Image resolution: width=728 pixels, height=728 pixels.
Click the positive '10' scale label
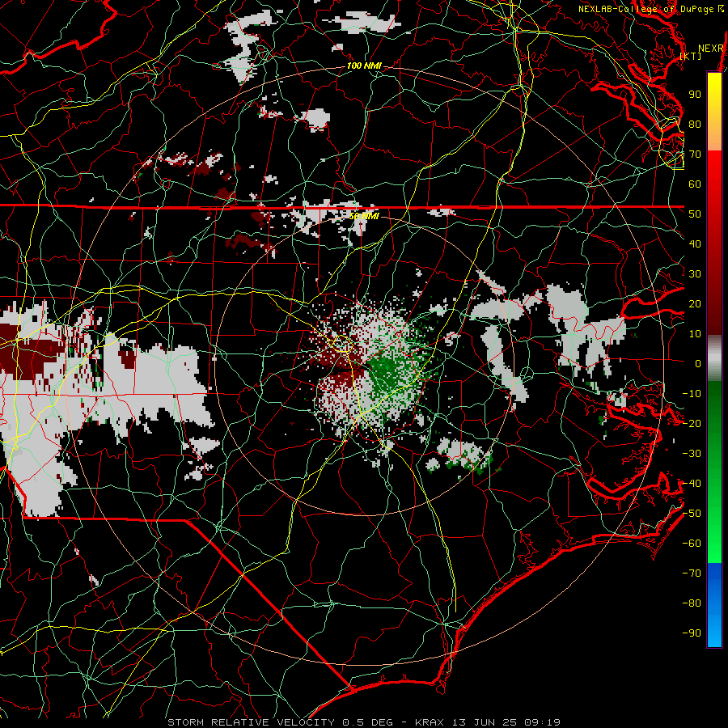(x=695, y=334)
